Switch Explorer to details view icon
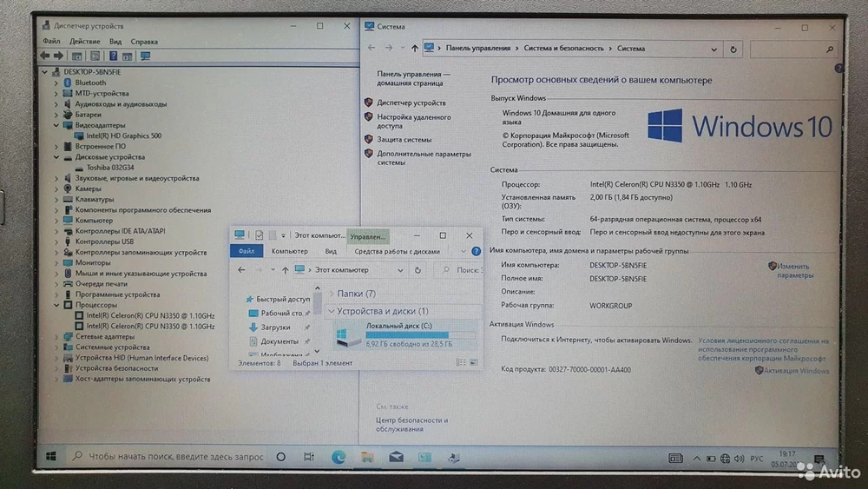This screenshot has height=489, width=868. pos(461,362)
